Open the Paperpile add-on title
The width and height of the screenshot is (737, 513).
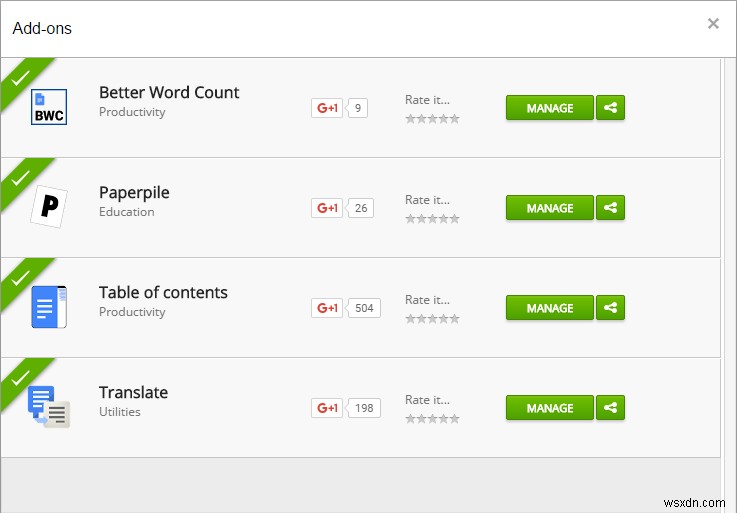pyautogui.click(x=134, y=192)
